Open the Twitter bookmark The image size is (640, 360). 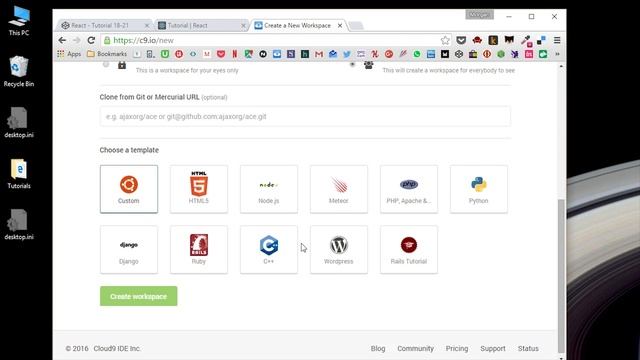[347, 54]
